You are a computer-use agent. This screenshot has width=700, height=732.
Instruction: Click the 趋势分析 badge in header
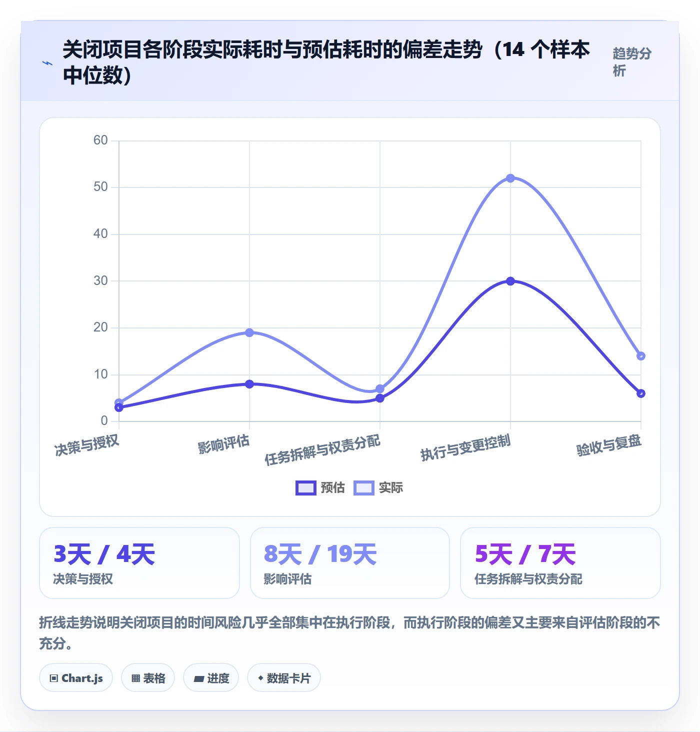pyautogui.click(x=632, y=62)
